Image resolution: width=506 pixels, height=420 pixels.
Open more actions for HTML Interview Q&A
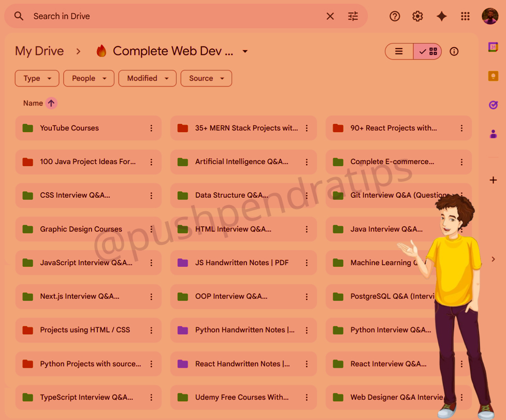(x=307, y=229)
